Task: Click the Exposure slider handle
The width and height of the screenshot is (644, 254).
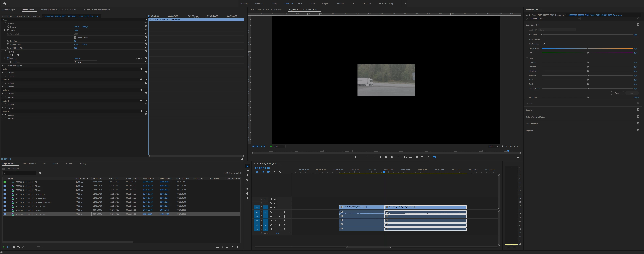Action: [x=588, y=62]
